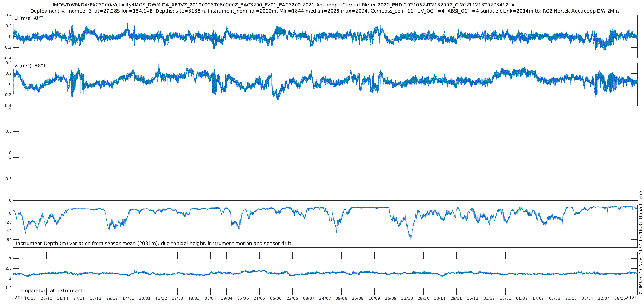The width and height of the screenshot is (644, 304).
Task: Select the '06/06' date tick label
Action: pyautogui.click(x=276, y=298)
